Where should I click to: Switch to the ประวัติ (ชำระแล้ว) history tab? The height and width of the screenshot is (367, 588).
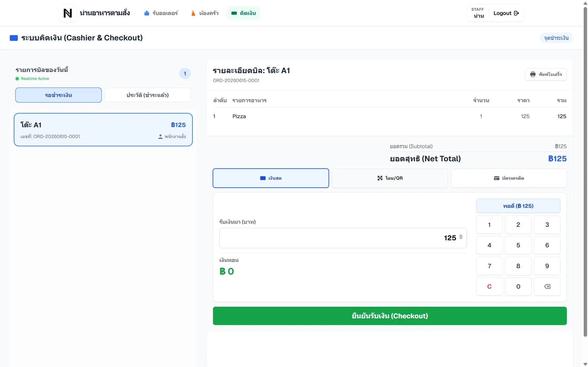pyautogui.click(x=148, y=95)
